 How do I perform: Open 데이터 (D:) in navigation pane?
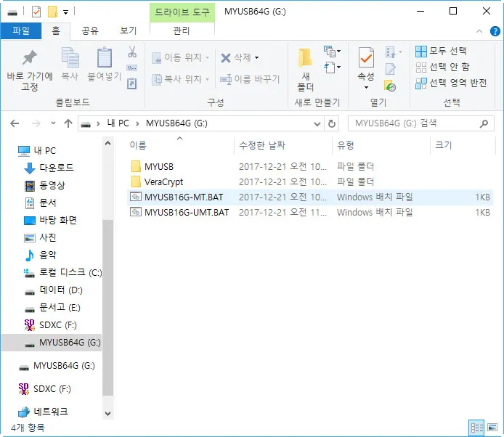pyautogui.click(x=52, y=290)
